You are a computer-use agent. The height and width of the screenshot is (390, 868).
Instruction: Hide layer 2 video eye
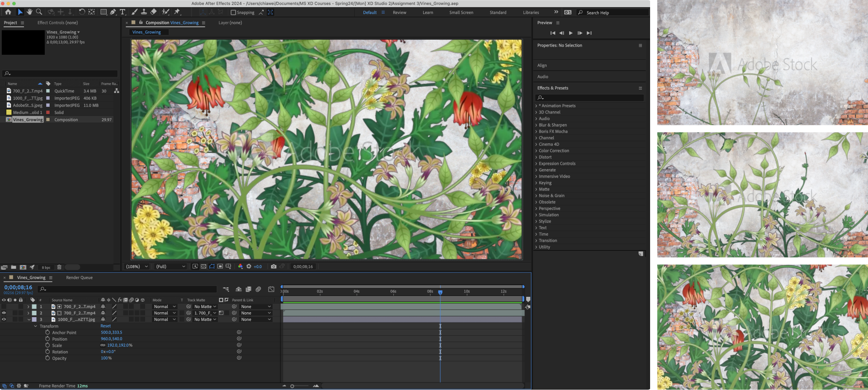[4, 313]
